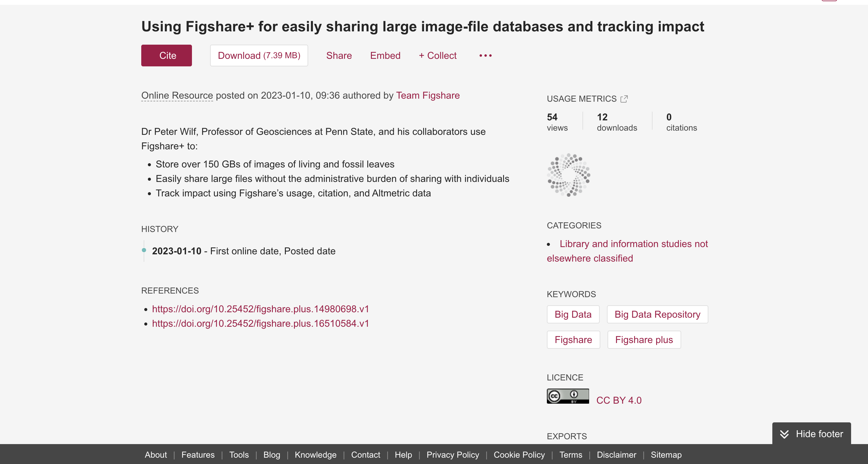
Task: Open usage metrics external link icon
Action: pyautogui.click(x=624, y=99)
